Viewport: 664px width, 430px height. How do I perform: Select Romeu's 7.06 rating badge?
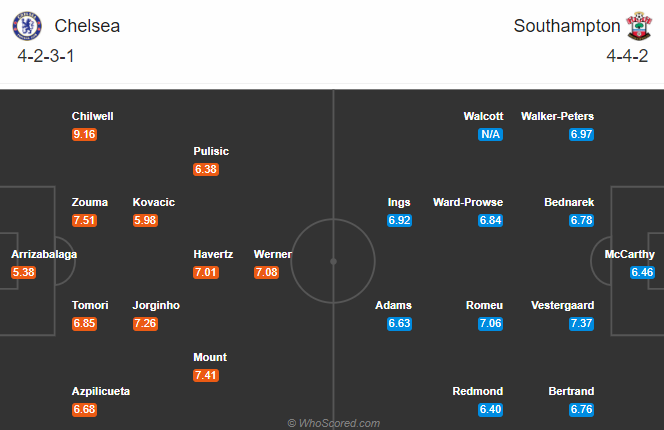coord(490,323)
